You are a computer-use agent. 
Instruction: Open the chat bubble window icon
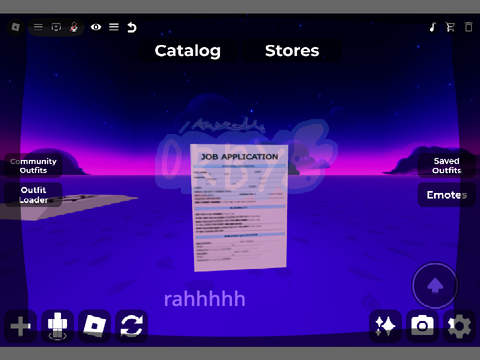point(56,27)
